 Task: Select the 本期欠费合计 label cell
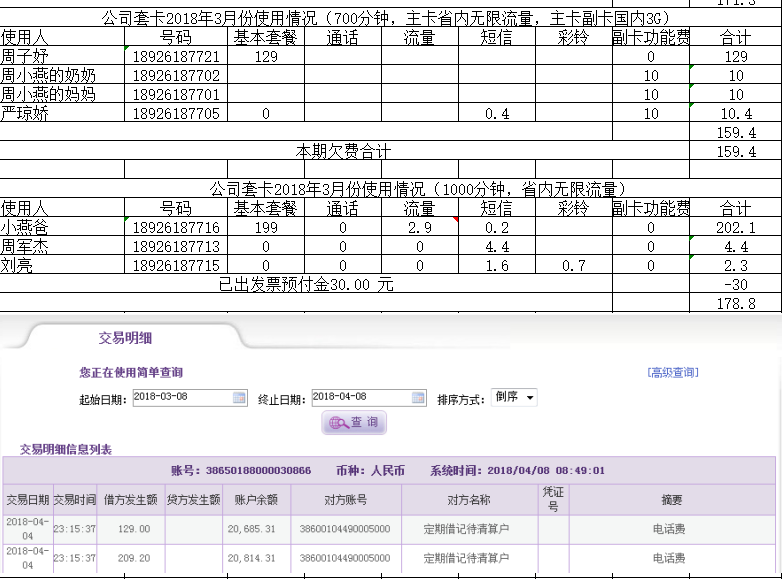point(343,151)
